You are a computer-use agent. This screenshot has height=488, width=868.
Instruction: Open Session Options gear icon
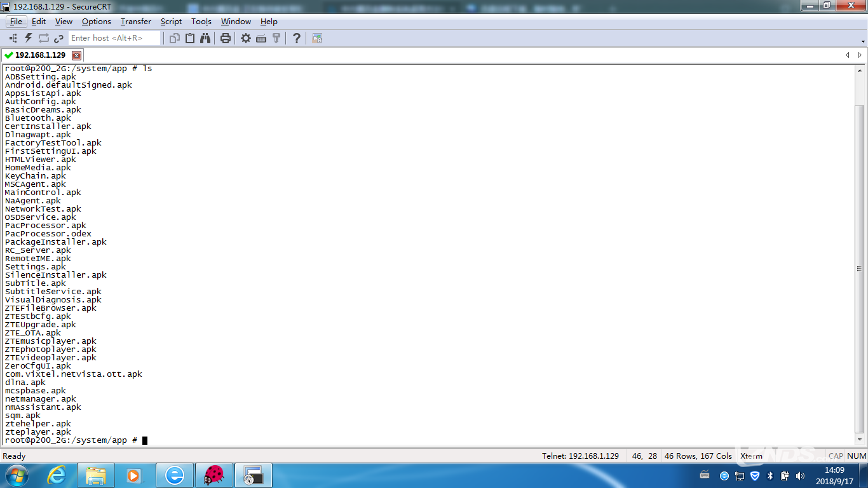[x=246, y=38]
